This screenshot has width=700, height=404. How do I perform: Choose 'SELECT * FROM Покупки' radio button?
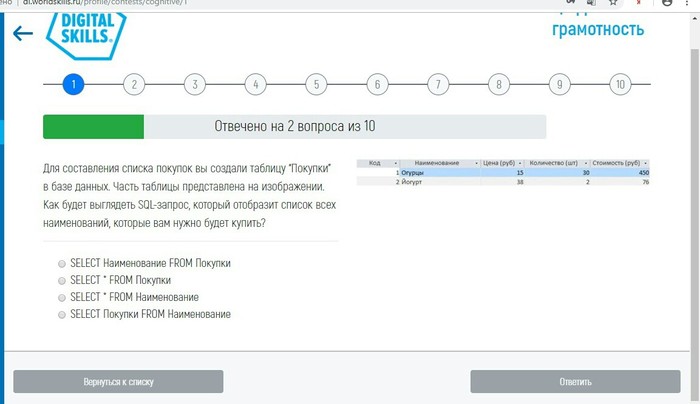[x=62, y=280]
